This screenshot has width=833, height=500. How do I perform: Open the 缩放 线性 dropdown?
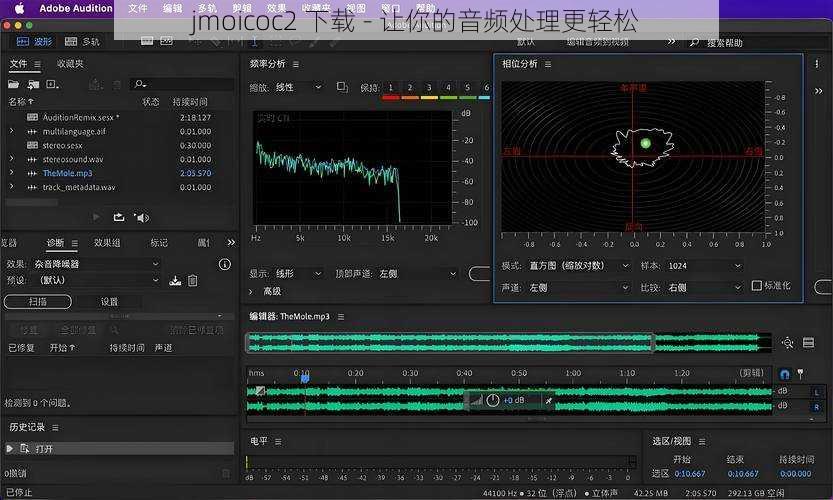pyautogui.click(x=299, y=87)
